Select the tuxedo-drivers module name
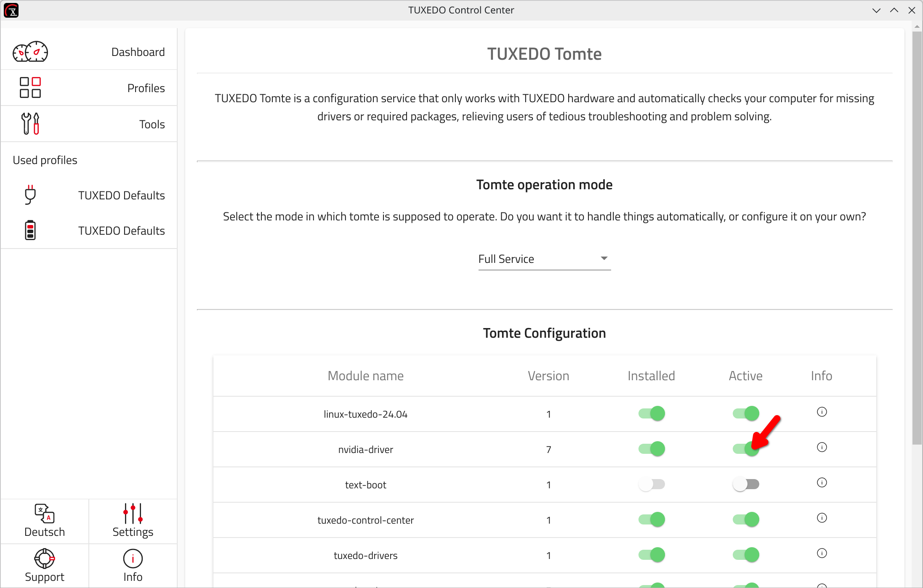Image resolution: width=923 pixels, height=588 pixels. click(x=366, y=556)
